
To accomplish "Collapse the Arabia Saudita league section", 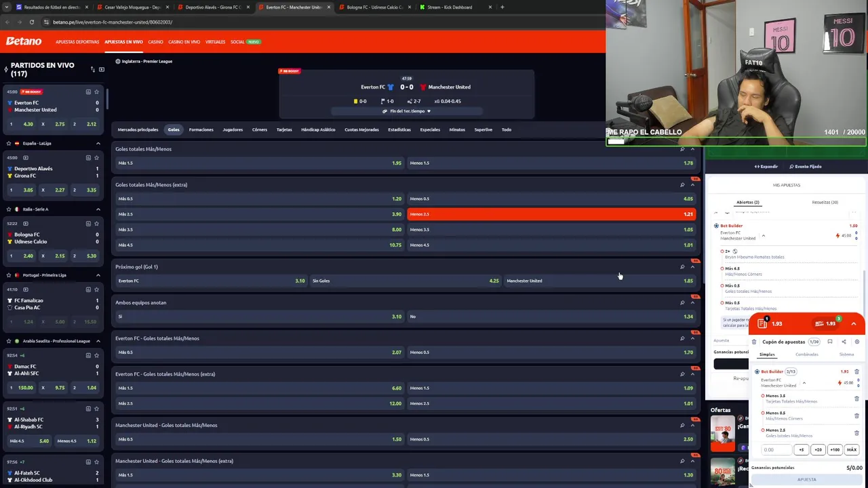I will (98, 341).
